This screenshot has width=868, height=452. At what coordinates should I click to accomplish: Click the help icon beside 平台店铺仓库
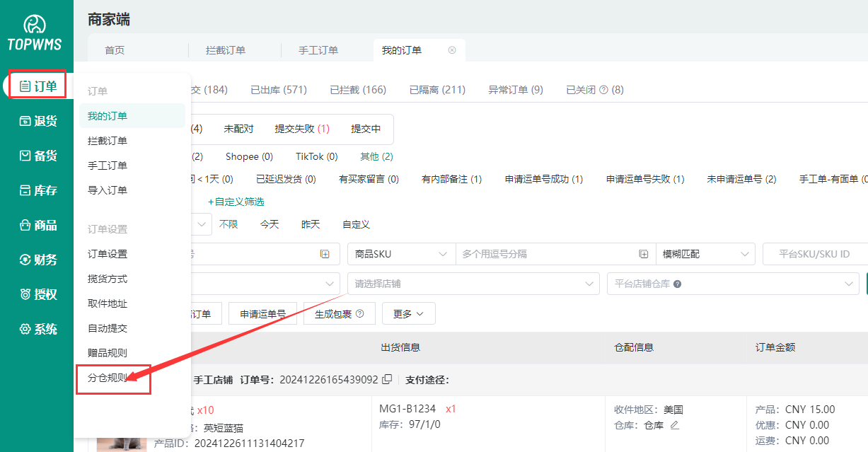(678, 284)
